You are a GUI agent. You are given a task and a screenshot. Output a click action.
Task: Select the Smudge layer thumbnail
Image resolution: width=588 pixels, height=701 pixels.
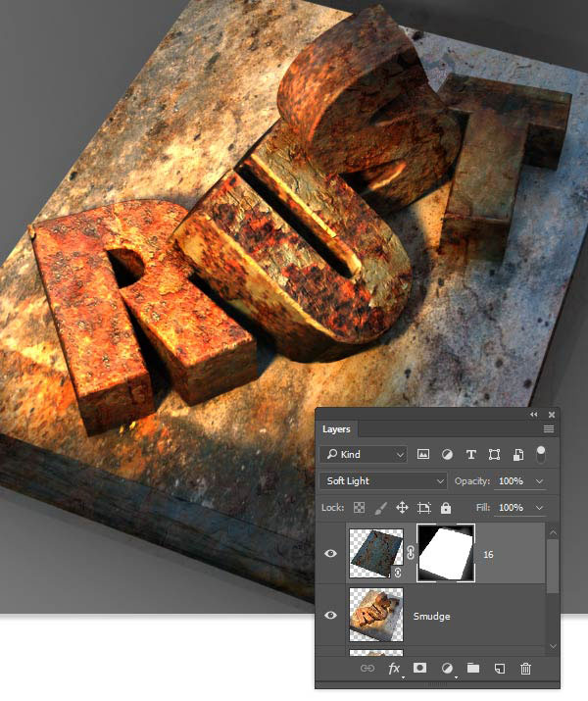pyautogui.click(x=375, y=615)
